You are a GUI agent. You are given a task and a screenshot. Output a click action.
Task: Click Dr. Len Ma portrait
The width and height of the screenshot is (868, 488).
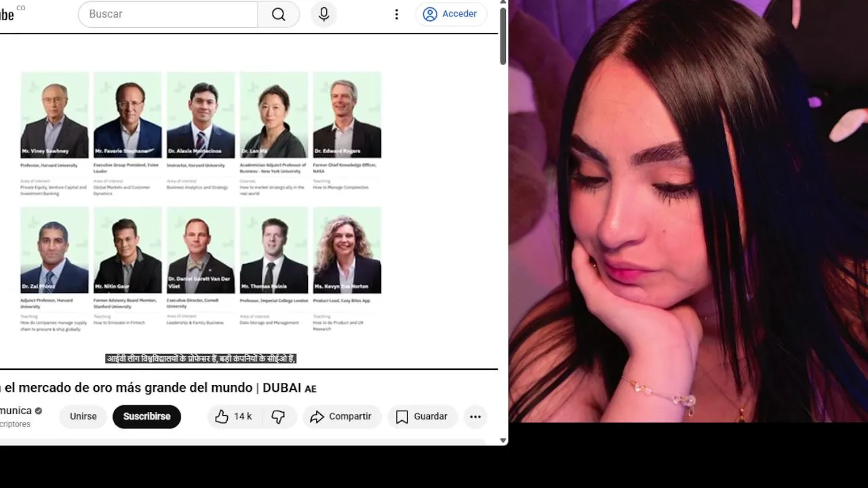pos(274,115)
